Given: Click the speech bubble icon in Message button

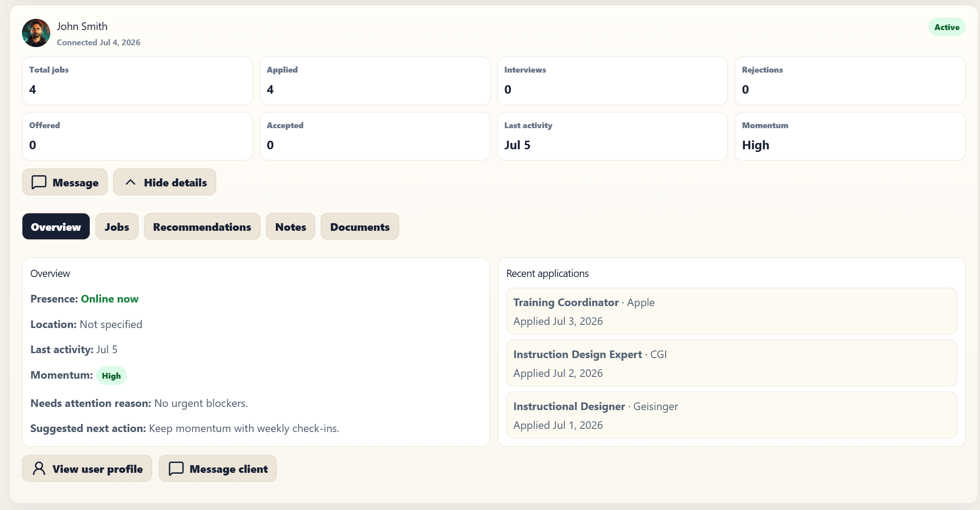Looking at the screenshot, I should pos(39,182).
